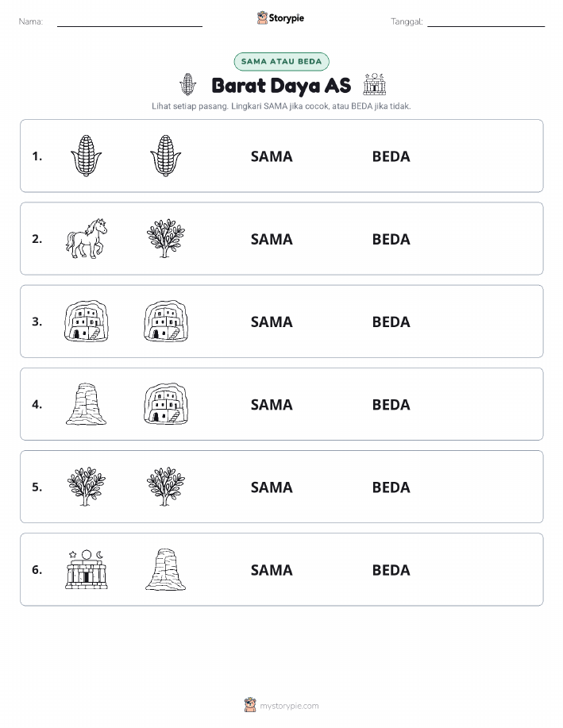The width and height of the screenshot is (563, 728).
Task: Choose BEDA for question 2
Action: 391,239
